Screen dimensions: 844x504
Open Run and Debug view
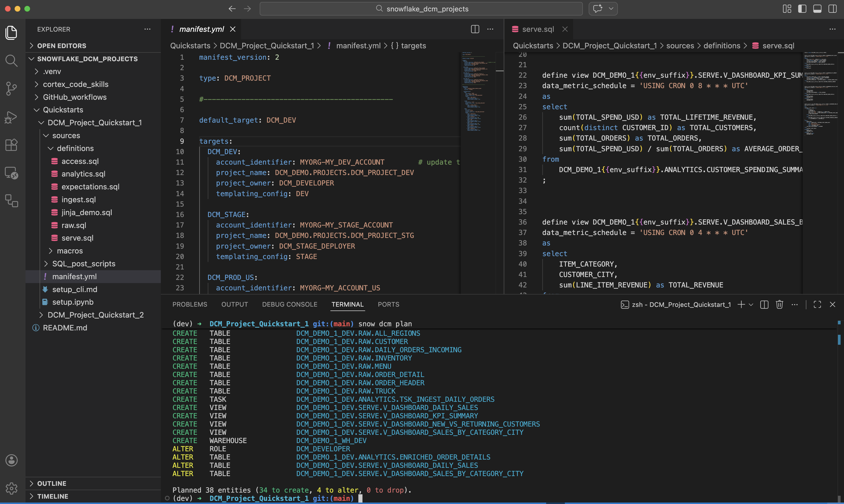(x=11, y=117)
